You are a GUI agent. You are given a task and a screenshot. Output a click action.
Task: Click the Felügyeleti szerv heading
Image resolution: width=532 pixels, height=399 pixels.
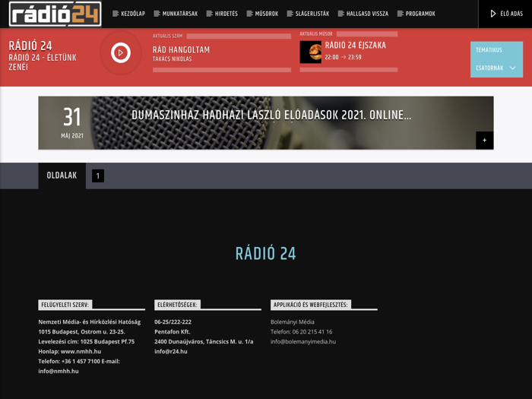tap(65, 305)
